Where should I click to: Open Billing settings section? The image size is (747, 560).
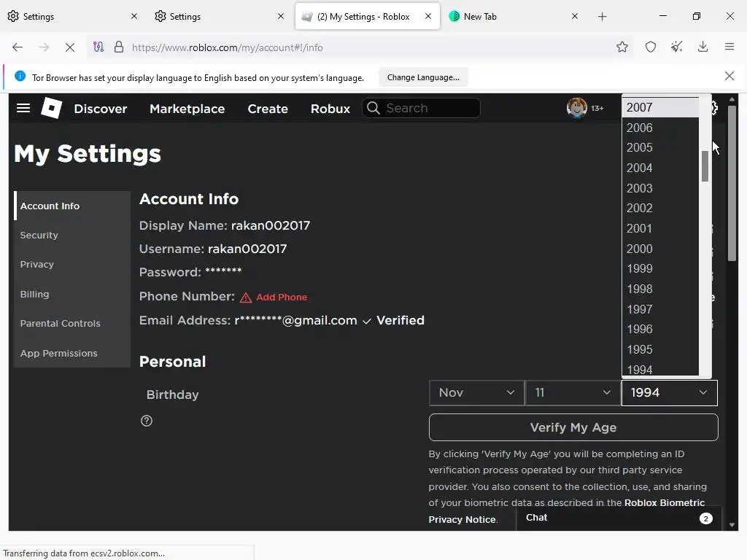(x=72, y=295)
